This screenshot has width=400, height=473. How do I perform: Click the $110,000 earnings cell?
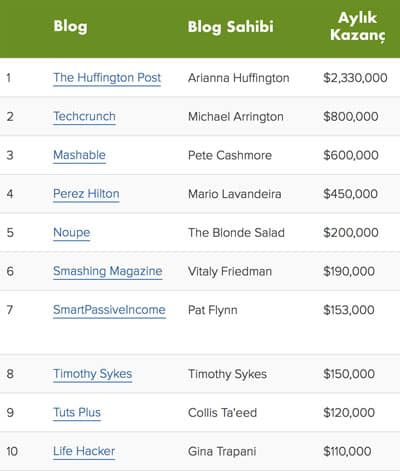[x=347, y=451]
